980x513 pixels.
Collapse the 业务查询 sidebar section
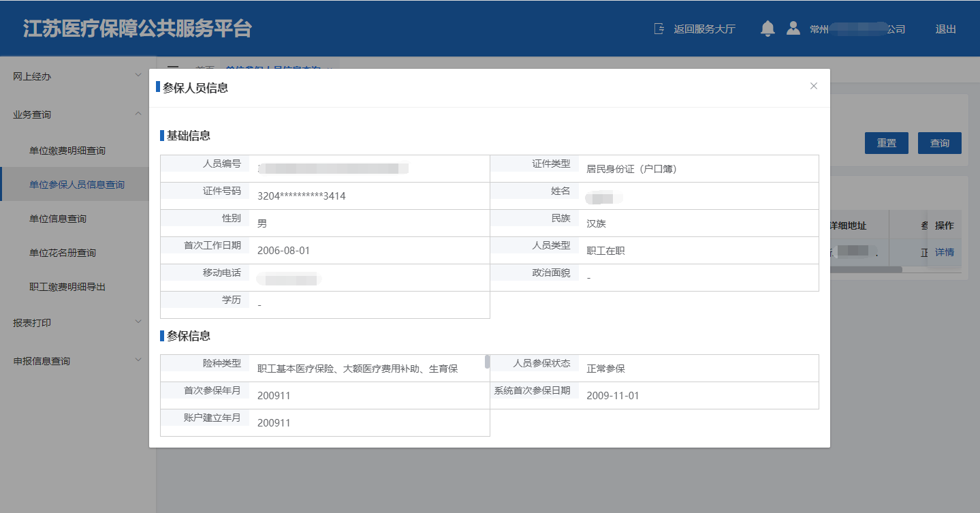(74, 114)
